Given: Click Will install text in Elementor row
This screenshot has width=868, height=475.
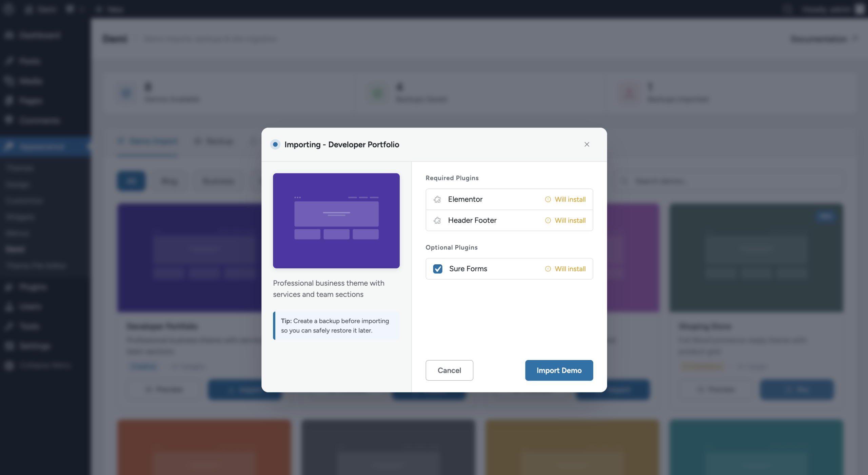Looking at the screenshot, I should [x=570, y=199].
